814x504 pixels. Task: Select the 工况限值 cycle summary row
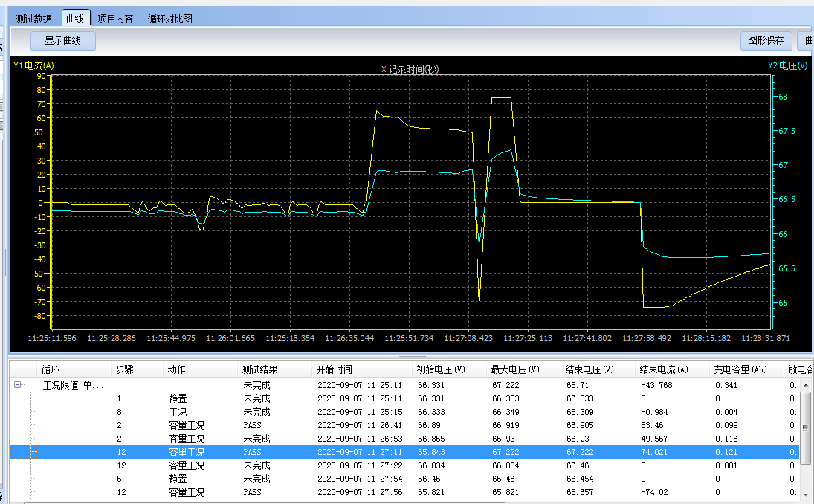point(73,386)
